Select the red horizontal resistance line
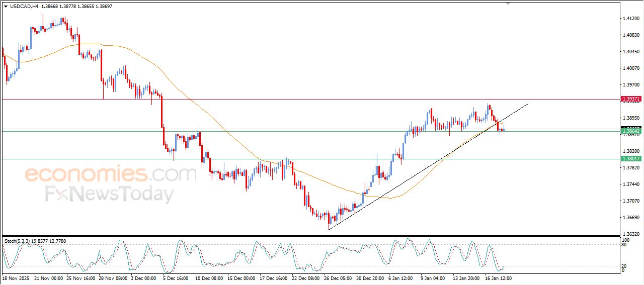644x285 pixels. (x=302, y=99)
